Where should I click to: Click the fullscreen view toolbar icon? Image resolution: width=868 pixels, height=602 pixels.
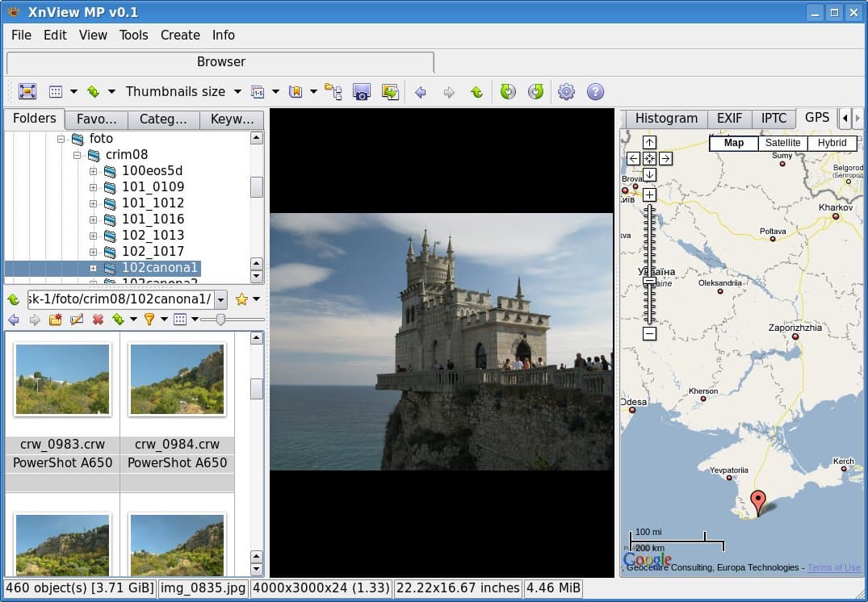tap(27, 92)
